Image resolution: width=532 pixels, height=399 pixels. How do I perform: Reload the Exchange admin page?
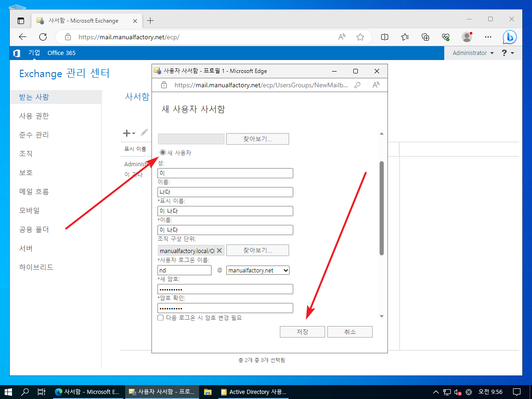click(x=43, y=37)
